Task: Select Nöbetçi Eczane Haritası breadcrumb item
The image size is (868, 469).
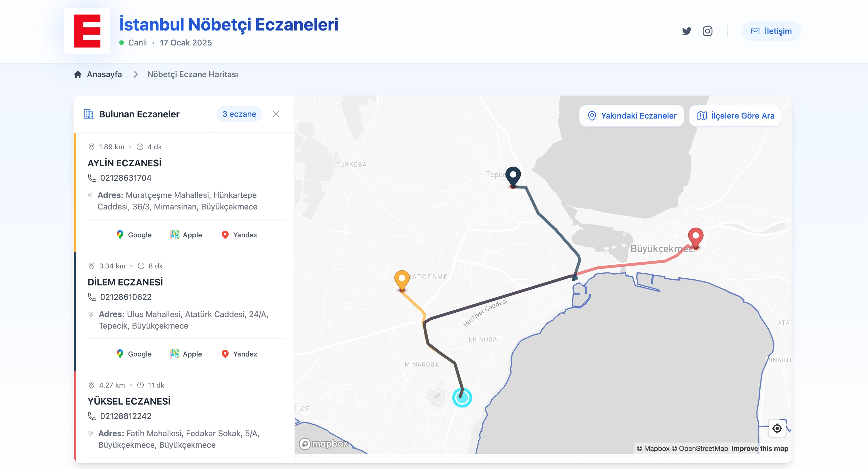Action: 192,75
